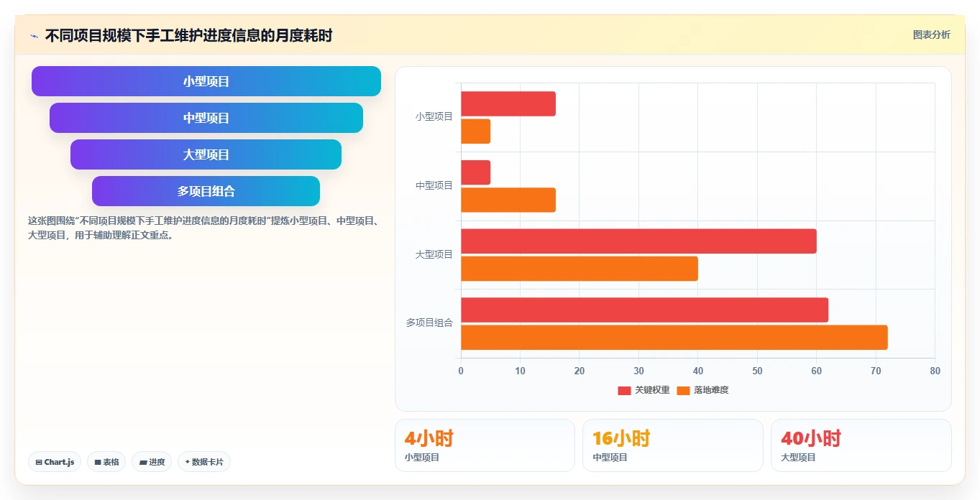
Task: Click 小型项目 caption under 4小时 card
Action: [x=422, y=457]
